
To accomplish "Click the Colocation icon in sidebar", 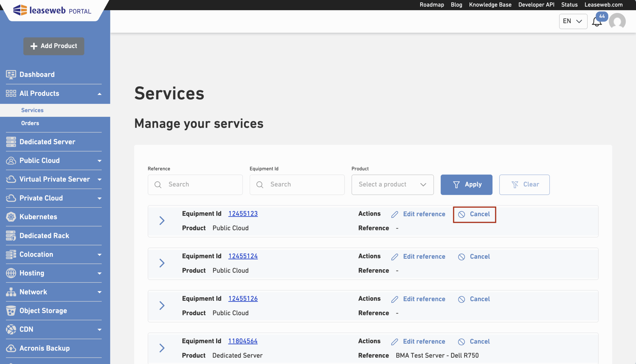I will [x=11, y=254].
